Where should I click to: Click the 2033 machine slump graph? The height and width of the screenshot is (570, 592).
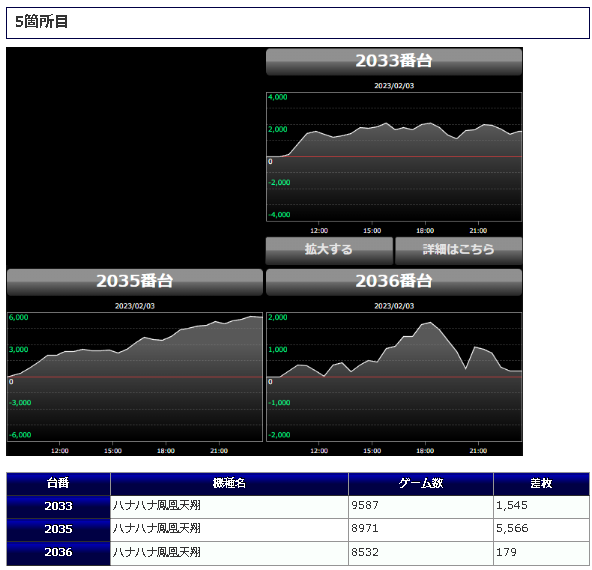tap(394, 157)
